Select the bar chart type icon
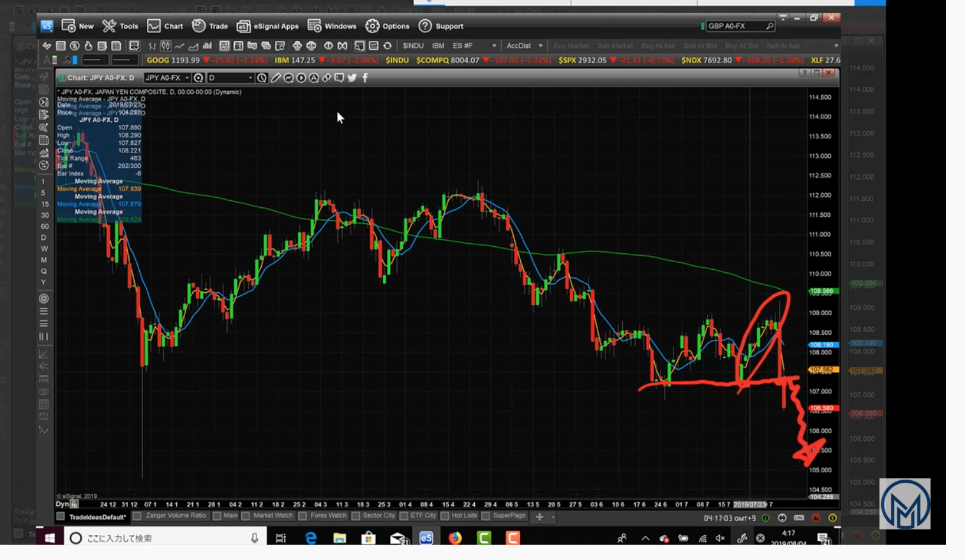Viewport: 965px width, 560px height. (152, 46)
